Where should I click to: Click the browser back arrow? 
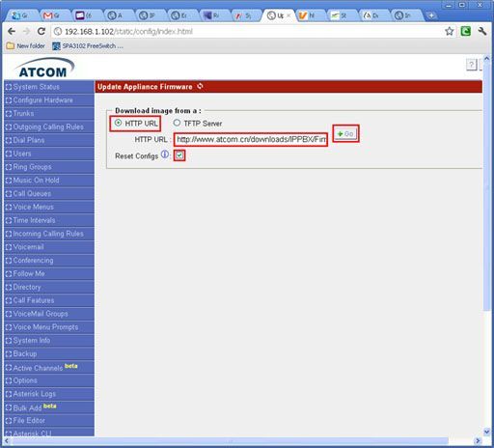coord(12,31)
